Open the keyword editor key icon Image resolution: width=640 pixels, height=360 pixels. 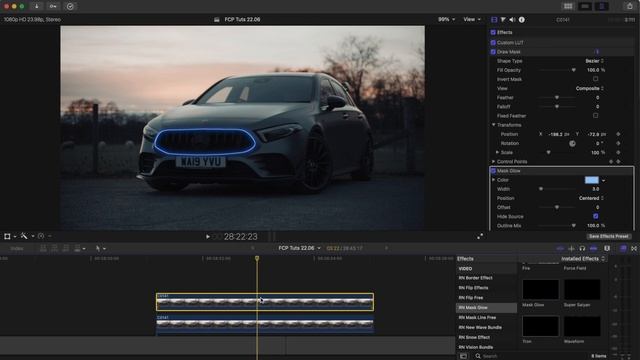coord(53,6)
